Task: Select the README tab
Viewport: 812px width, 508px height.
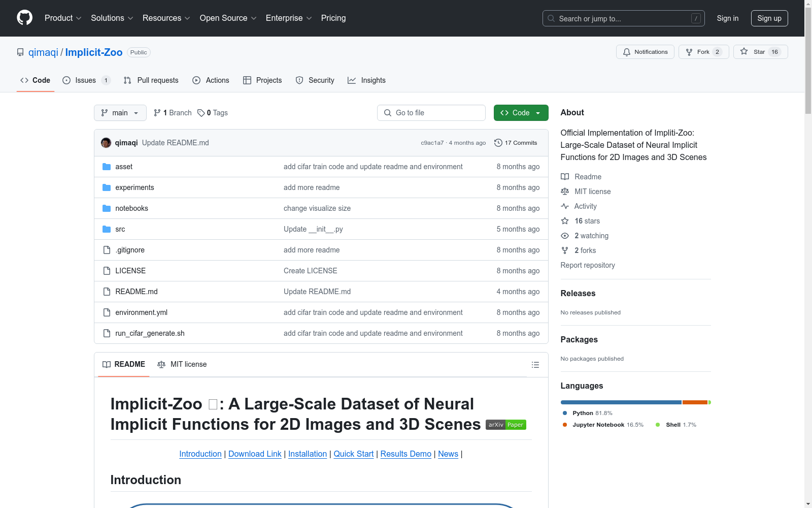Action: (124, 364)
